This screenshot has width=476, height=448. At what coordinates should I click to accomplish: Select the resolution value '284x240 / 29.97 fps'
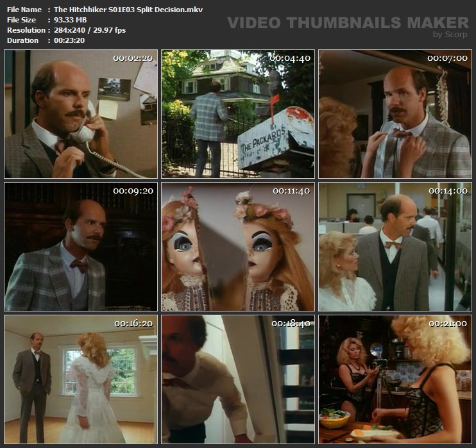(x=90, y=30)
